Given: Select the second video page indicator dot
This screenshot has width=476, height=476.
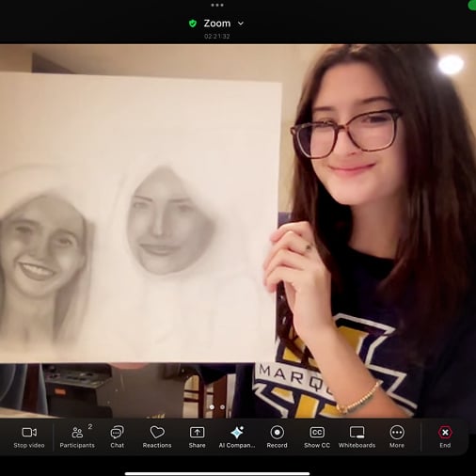Looking at the screenshot, I should tap(222, 407).
